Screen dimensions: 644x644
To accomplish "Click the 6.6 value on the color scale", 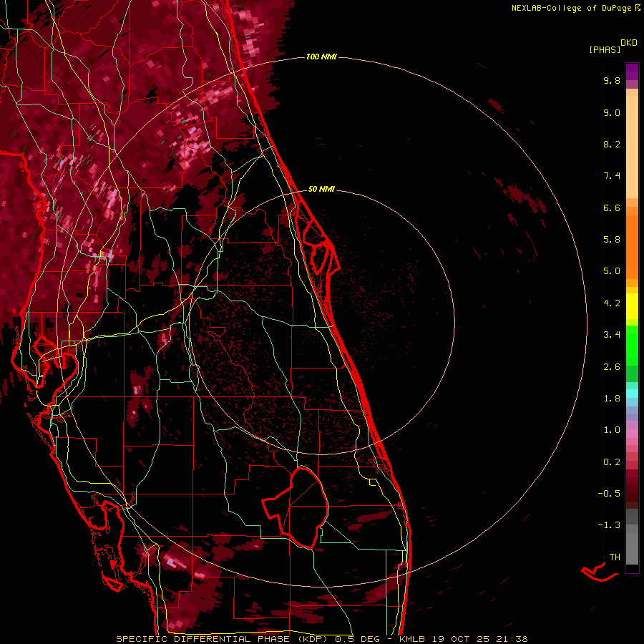I will tap(612, 208).
